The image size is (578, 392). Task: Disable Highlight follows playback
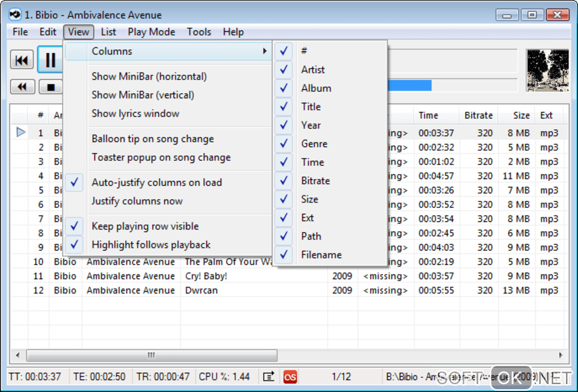[x=168, y=245]
